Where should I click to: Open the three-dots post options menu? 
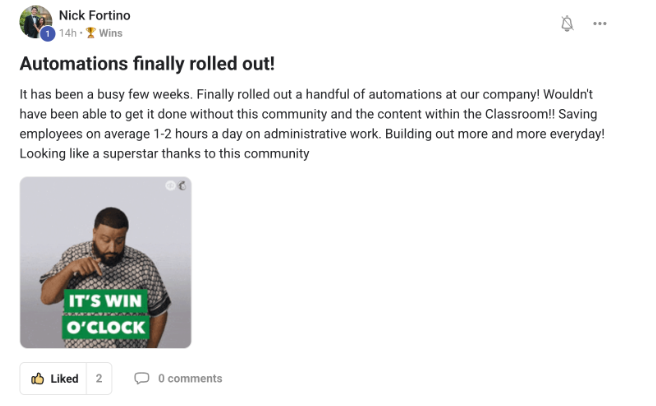600,23
